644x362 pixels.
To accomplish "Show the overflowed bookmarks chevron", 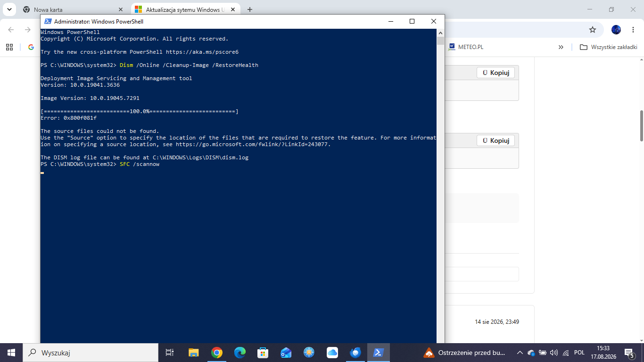I will pyautogui.click(x=561, y=47).
